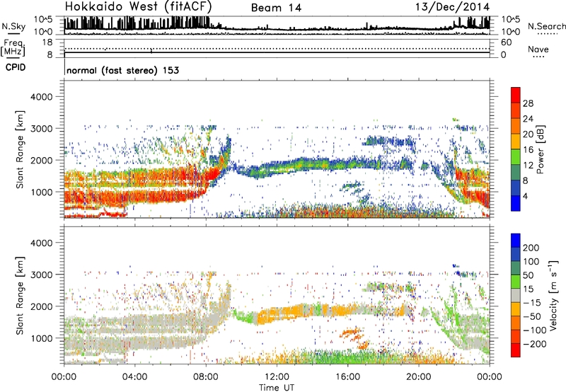Click the '08:00' time tick label

(x=206, y=377)
